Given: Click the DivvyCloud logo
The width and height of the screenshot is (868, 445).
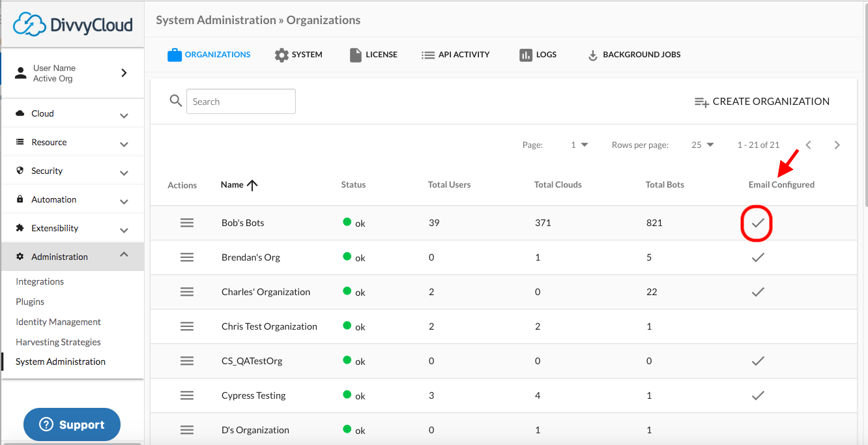Looking at the screenshot, I should tap(73, 24).
